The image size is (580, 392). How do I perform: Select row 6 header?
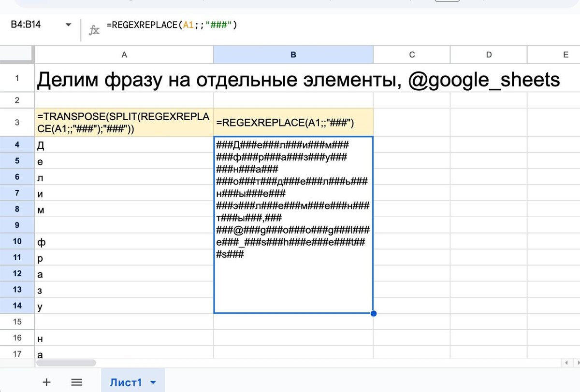pos(17,177)
